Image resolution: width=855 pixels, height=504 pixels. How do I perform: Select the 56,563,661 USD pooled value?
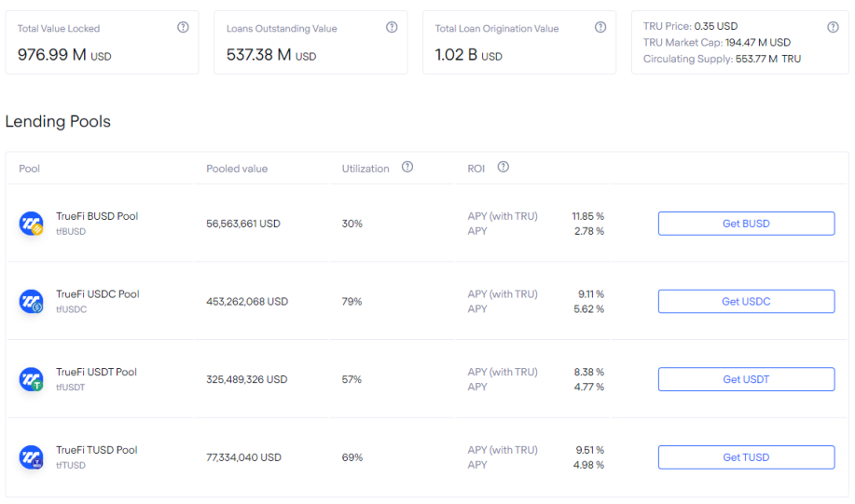(x=243, y=224)
